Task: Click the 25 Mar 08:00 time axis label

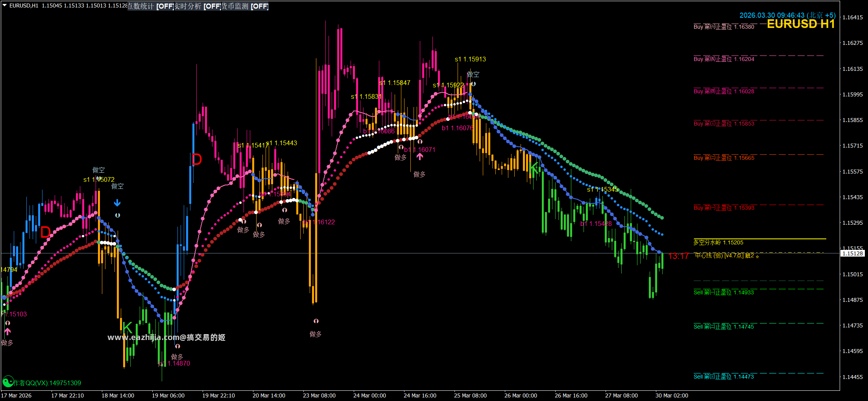Action: coord(470,395)
